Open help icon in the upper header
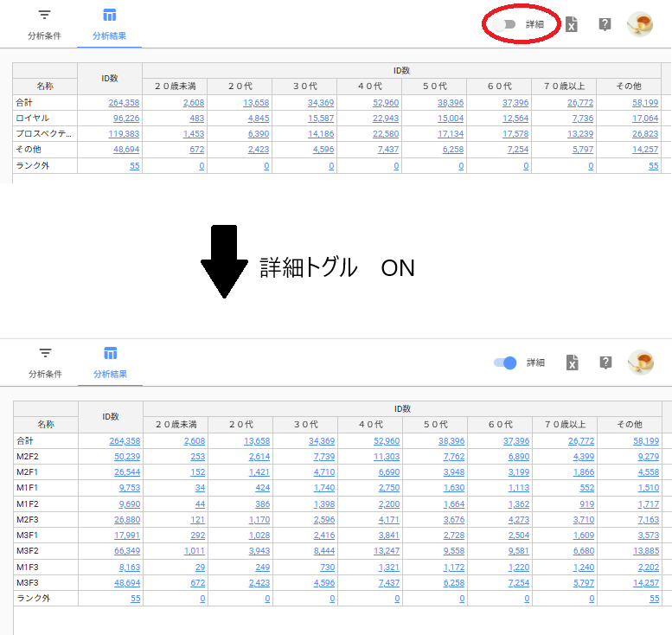Screen dimensions: 672x635 (605, 24)
